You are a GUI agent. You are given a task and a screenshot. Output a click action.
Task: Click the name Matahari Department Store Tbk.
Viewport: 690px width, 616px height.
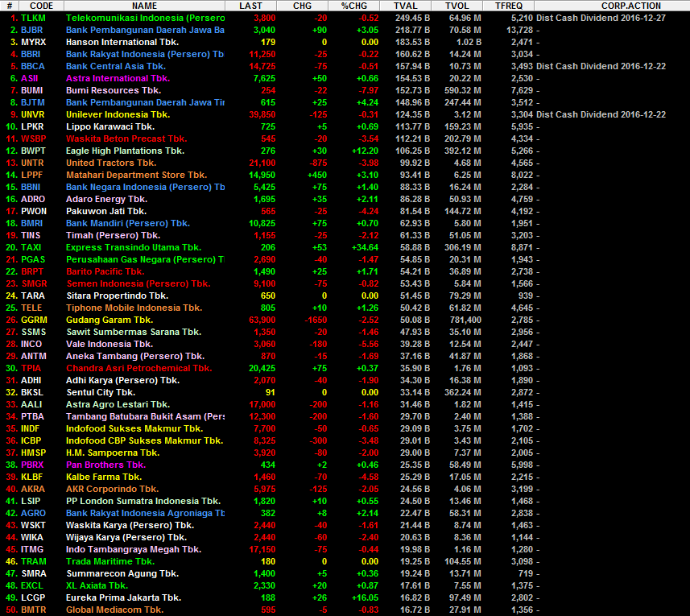[x=136, y=175]
